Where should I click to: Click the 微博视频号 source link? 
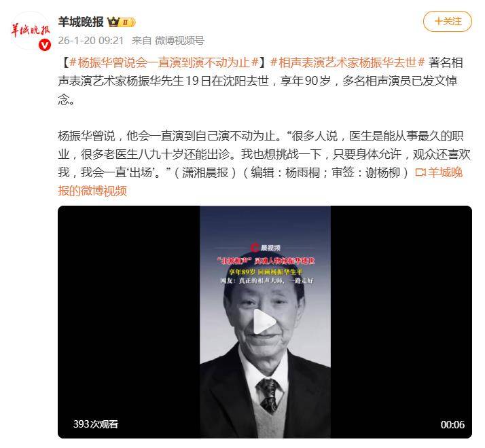click(x=179, y=41)
